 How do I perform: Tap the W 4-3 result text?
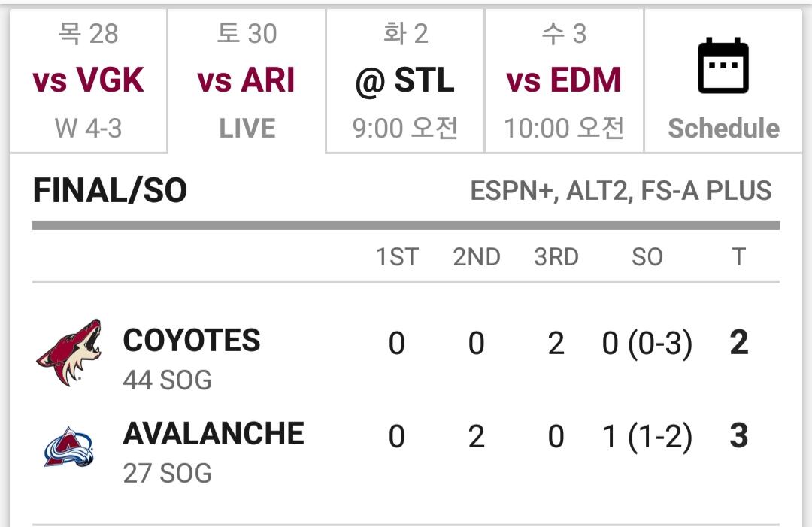tap(88, 129)
